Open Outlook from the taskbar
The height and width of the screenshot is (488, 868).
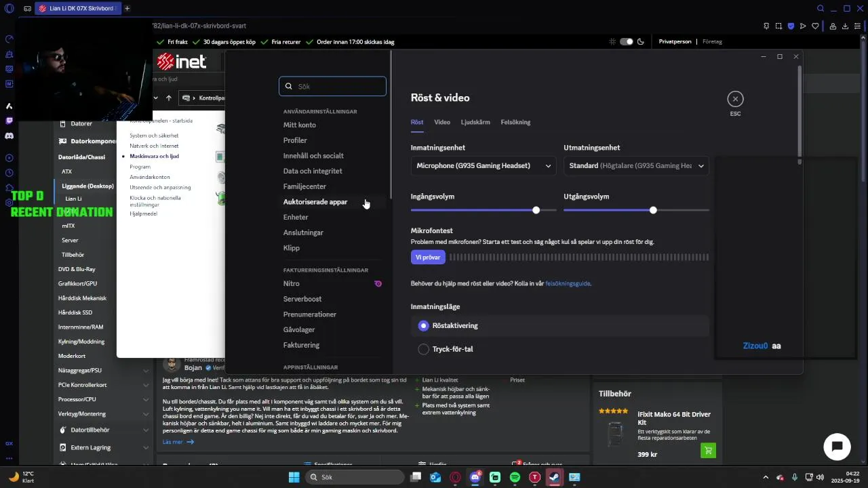(435, 477)
